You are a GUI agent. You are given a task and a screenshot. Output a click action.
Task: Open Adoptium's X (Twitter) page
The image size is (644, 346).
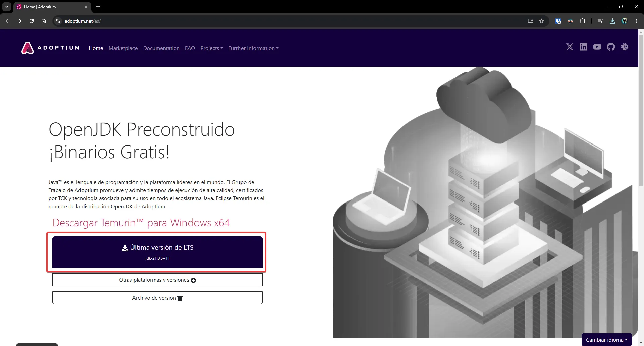[570, 47]
